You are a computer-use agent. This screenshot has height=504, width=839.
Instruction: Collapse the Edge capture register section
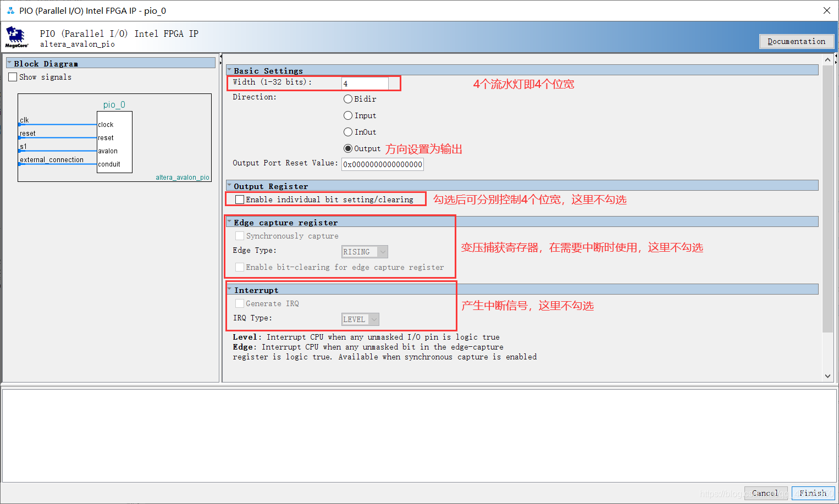click(x=229, y=222)
